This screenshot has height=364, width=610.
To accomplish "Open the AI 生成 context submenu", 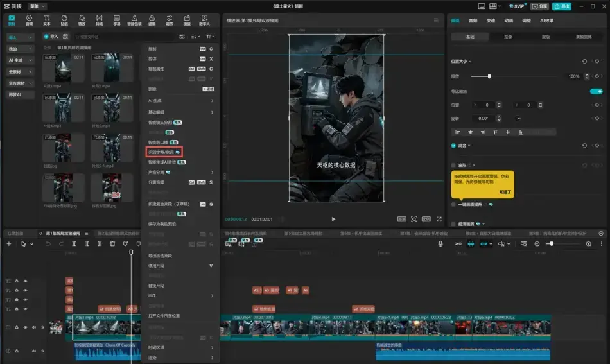I will pos(180,101).
